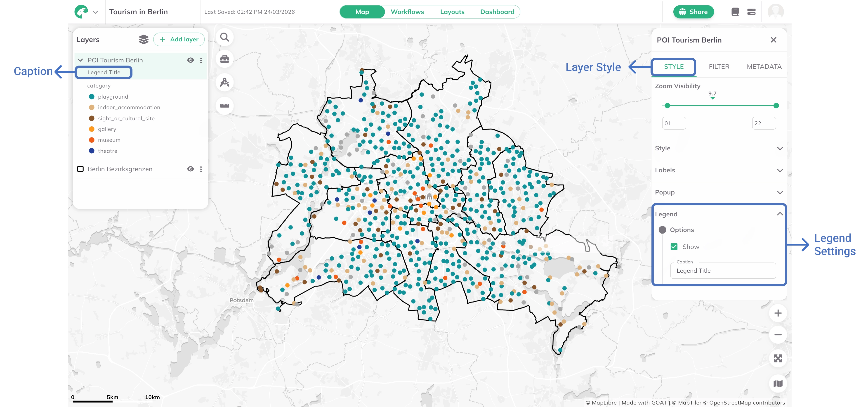This screenshot has width=868, height=407.
Task: Uncheck the Show legend checkbox
Action: point(674,247)
